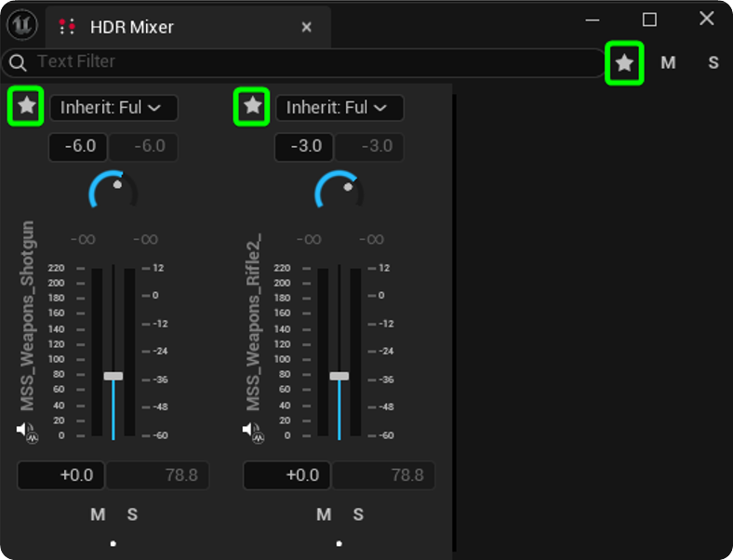This screenshot has width=733, height=560.
Task: Solo the MSS_Weapons_Rifle2 channel
Action: 358,514
